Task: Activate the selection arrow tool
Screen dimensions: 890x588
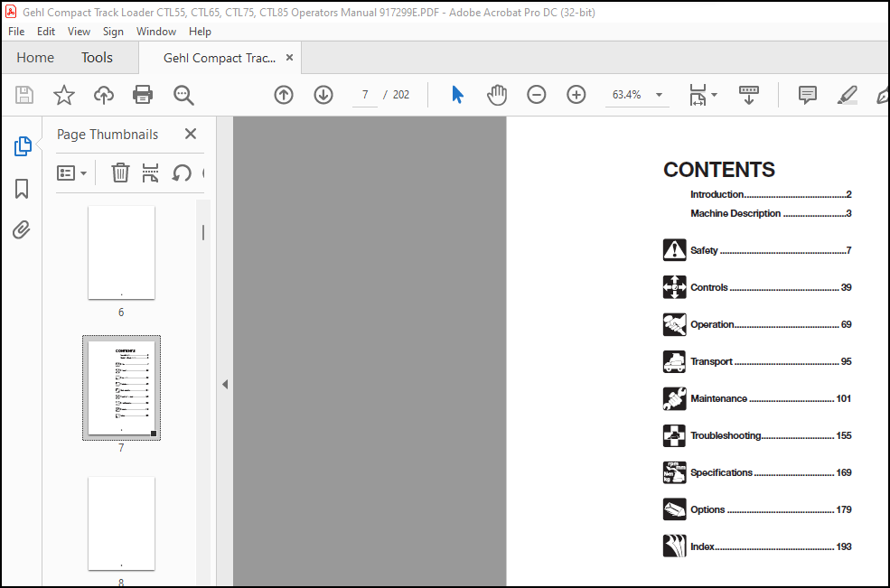Action: point(457,95)
